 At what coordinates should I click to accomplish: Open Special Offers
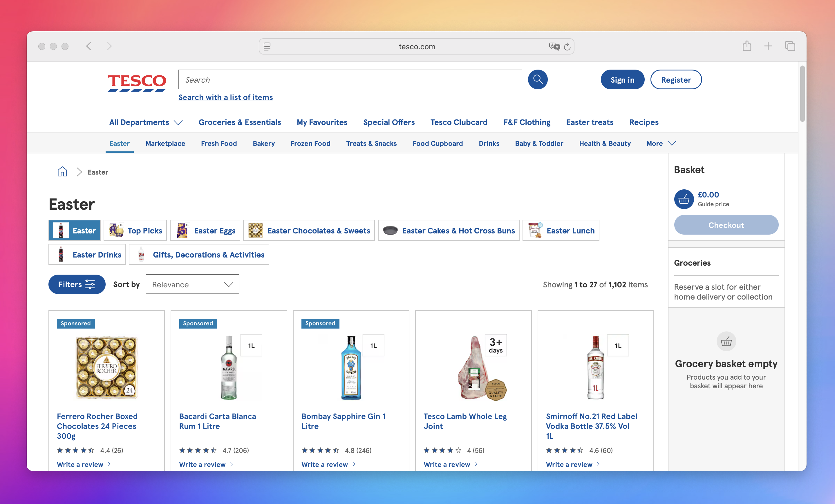point(389,122)
